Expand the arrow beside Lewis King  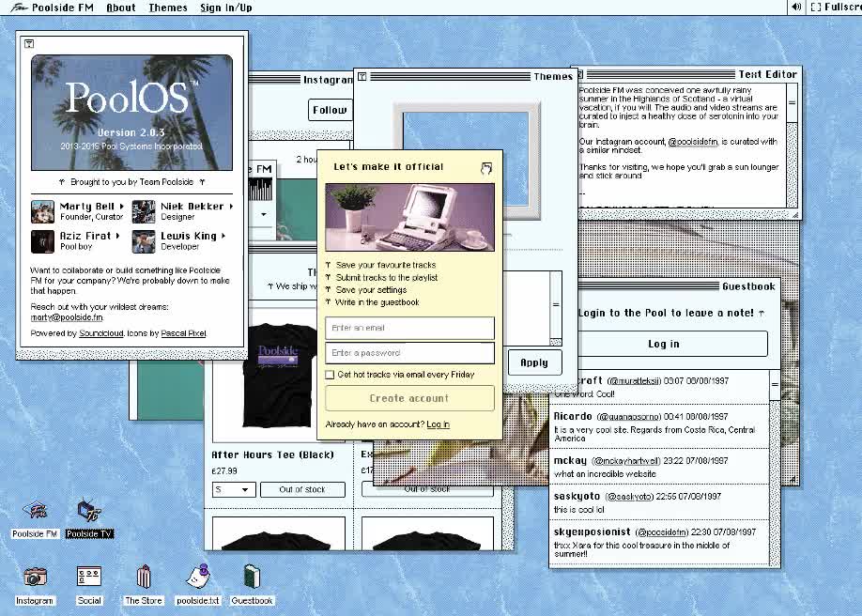[223, 236]
